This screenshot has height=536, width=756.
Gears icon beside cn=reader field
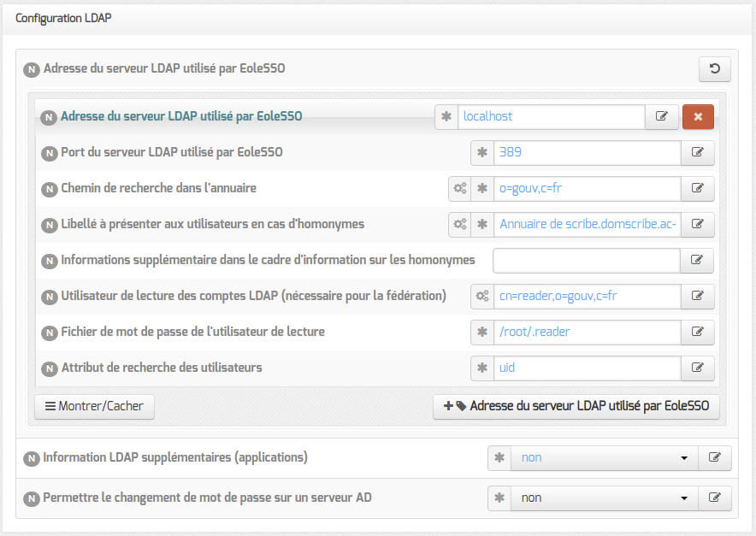click(x=482, y=297)
